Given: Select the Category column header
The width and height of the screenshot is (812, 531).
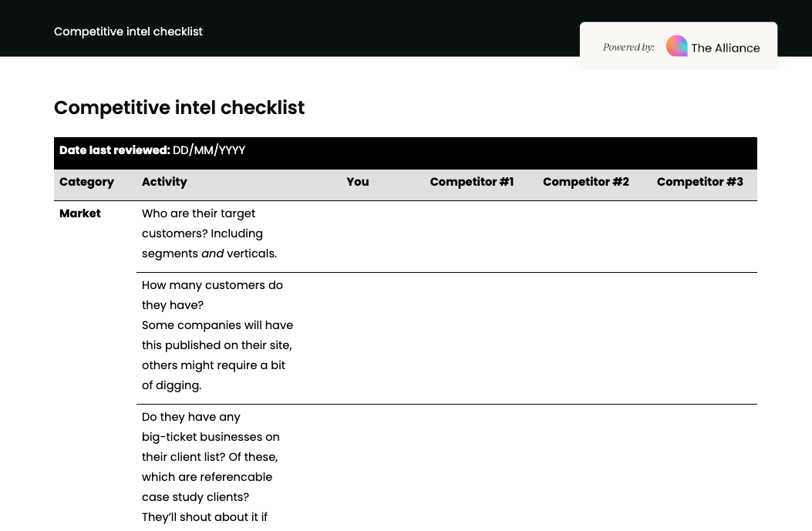Looking at the screenshot, I should click(86, 182).
